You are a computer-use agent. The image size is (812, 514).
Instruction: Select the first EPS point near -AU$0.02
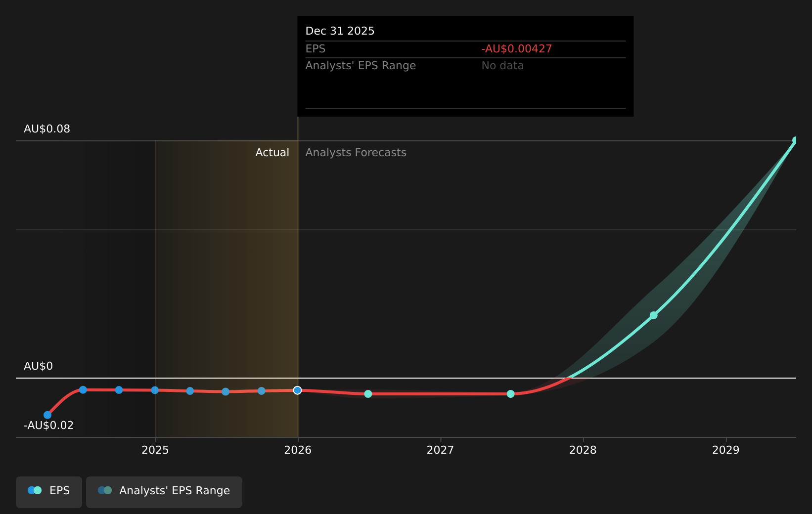[x=47, y=415]
